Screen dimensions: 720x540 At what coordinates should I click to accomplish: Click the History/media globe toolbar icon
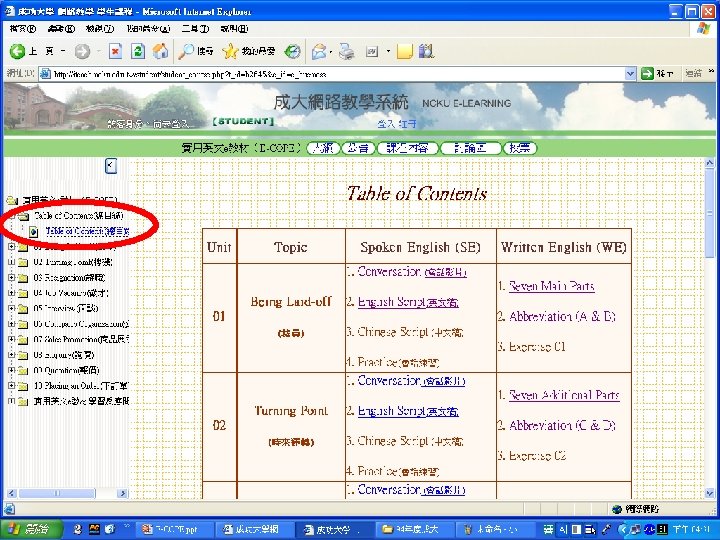coord(292,51)
